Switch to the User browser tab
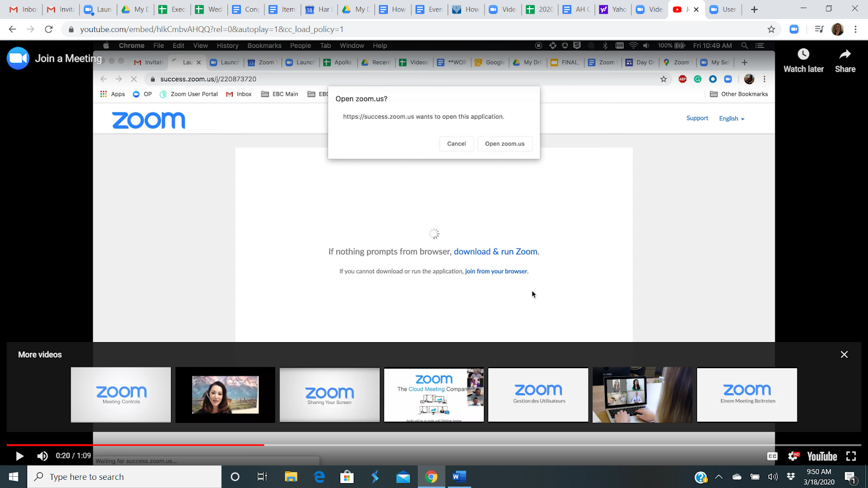The width and height of the screenshot is (868, 488). point(724,9)
